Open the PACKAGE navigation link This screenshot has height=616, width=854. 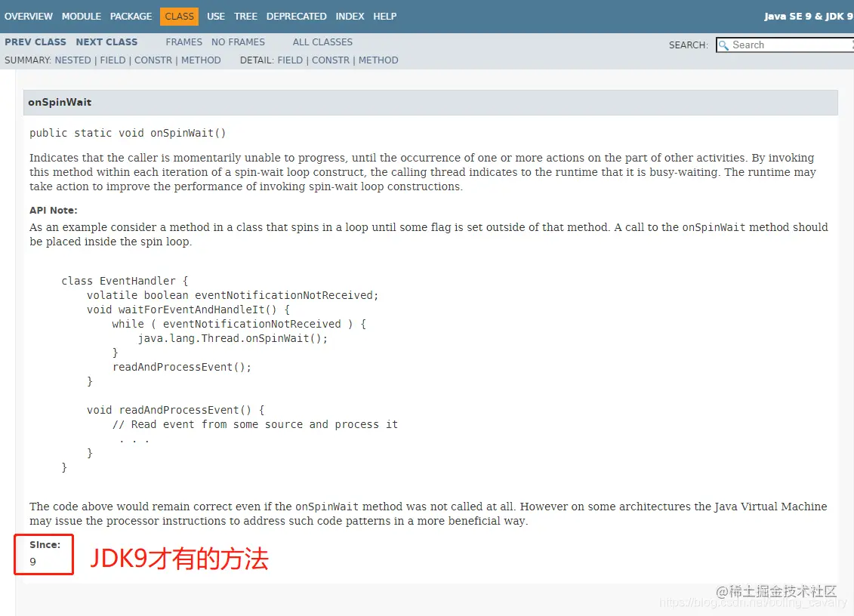[131, 17]
